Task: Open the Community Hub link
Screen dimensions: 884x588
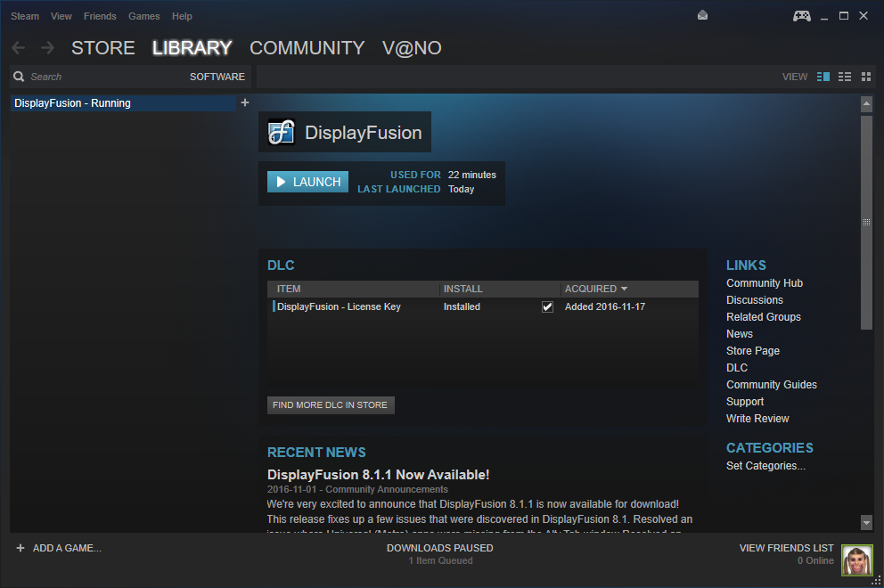Action: point(764,283)
